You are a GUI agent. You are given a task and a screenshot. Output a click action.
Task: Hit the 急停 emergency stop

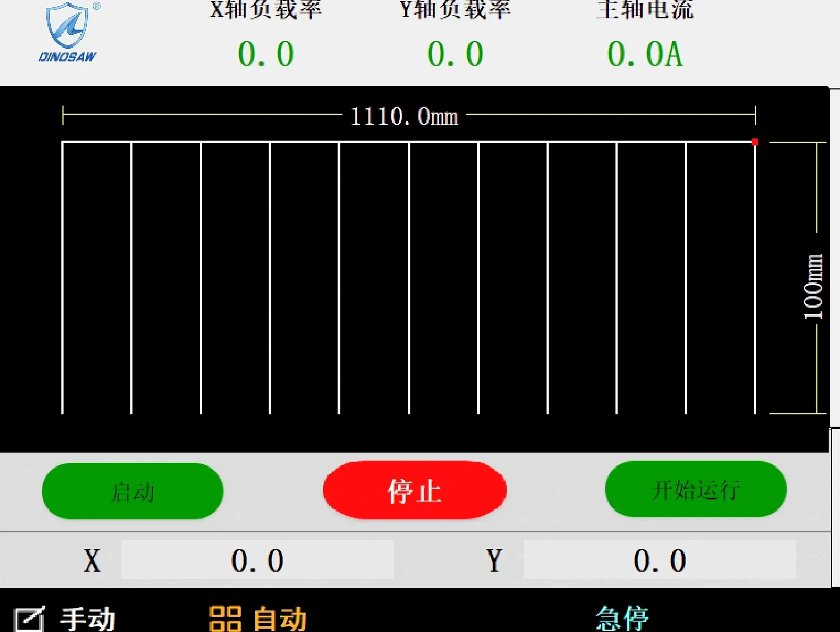point(622,618)
